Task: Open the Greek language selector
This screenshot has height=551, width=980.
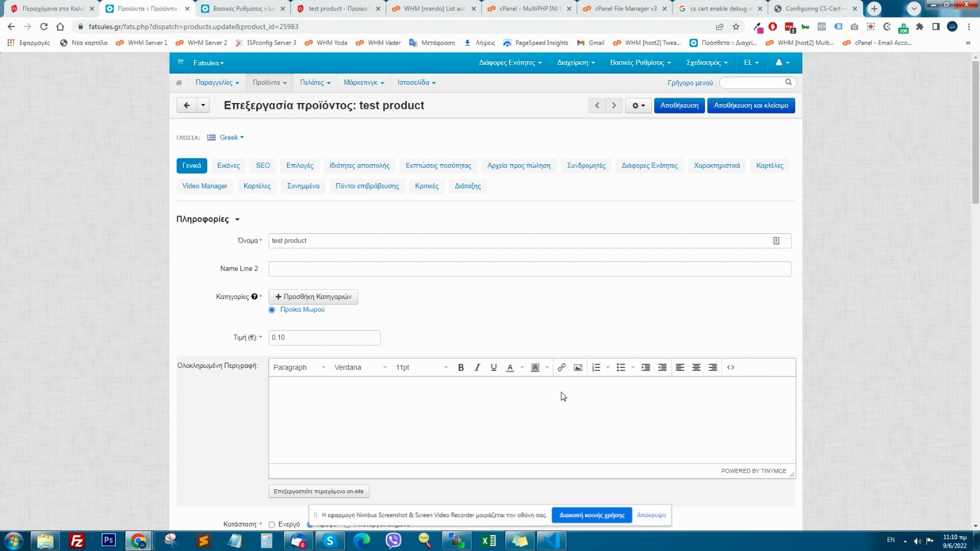Action: tap(226, 138)
